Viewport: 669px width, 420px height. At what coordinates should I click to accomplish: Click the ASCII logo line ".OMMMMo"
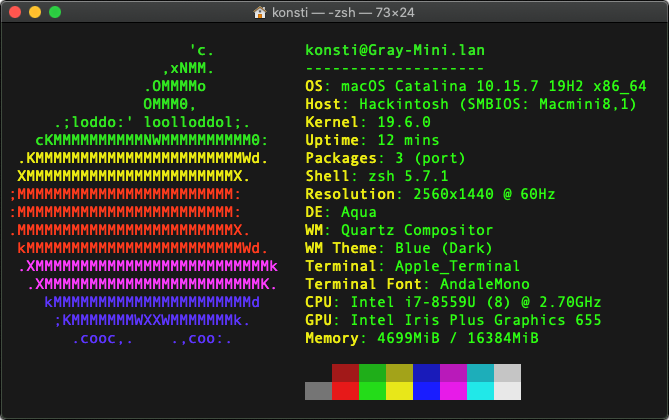(x=175, y=86)
